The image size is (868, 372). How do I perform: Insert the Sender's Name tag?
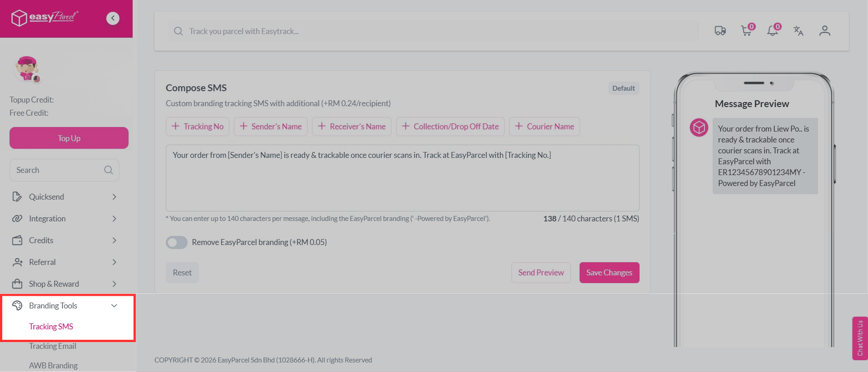point(271,127)
